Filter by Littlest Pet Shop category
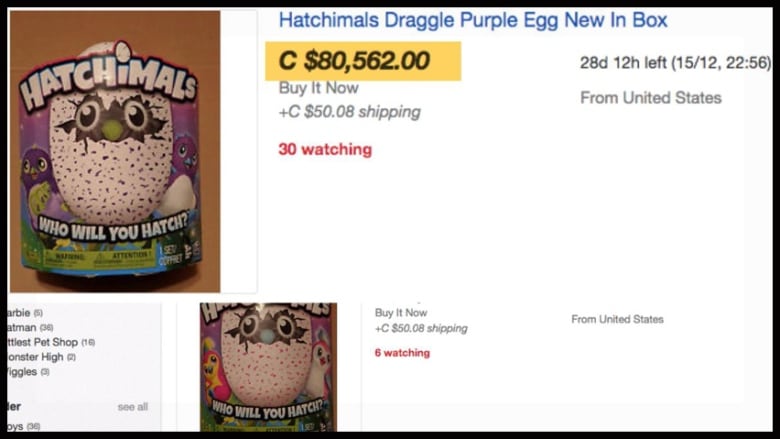 51,342
